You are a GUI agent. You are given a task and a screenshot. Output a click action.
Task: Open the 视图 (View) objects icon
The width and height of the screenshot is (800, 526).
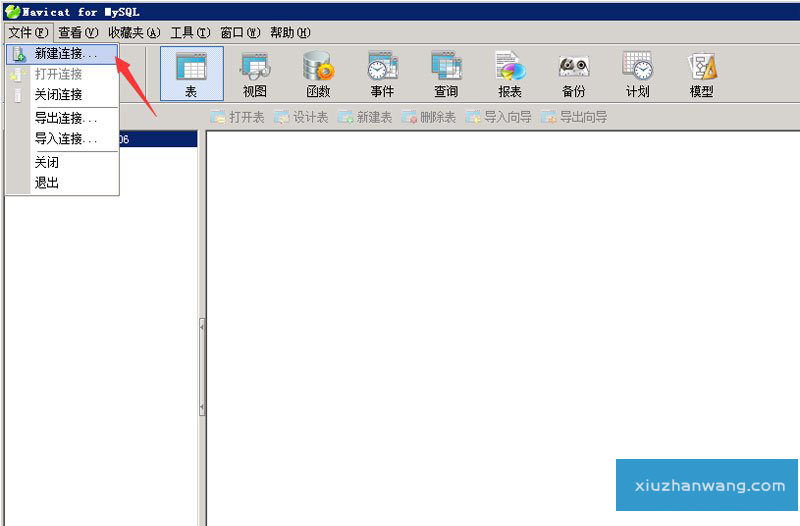tap(254, 73)
